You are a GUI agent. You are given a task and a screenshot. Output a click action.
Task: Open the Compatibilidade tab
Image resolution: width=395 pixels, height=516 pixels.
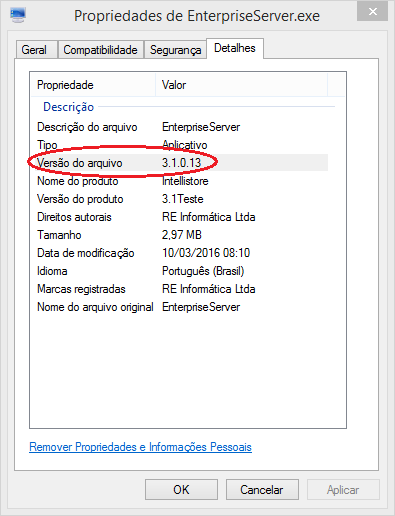tap(101, 50)
